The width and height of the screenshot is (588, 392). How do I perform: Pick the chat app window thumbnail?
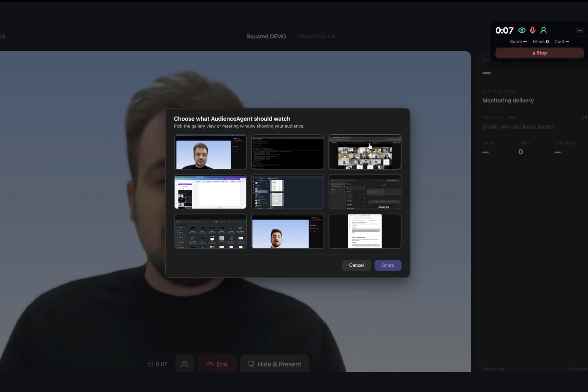(x=288, y=192)
